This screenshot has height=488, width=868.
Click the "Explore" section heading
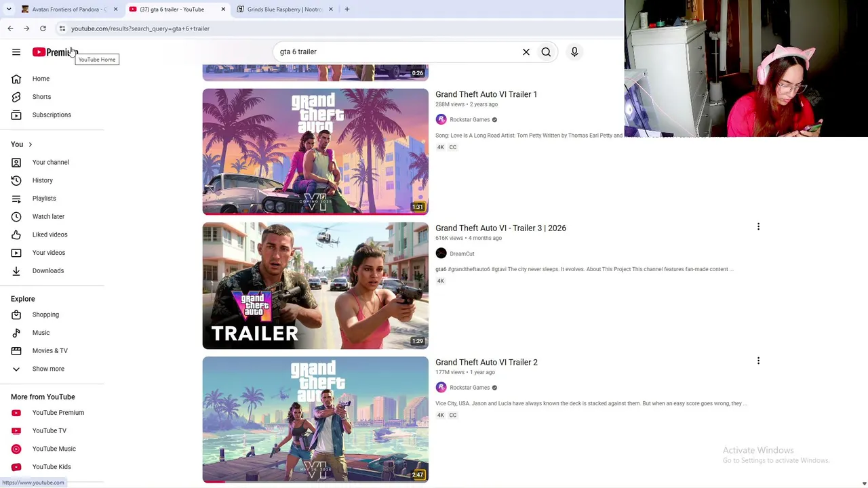pos(23,299)
